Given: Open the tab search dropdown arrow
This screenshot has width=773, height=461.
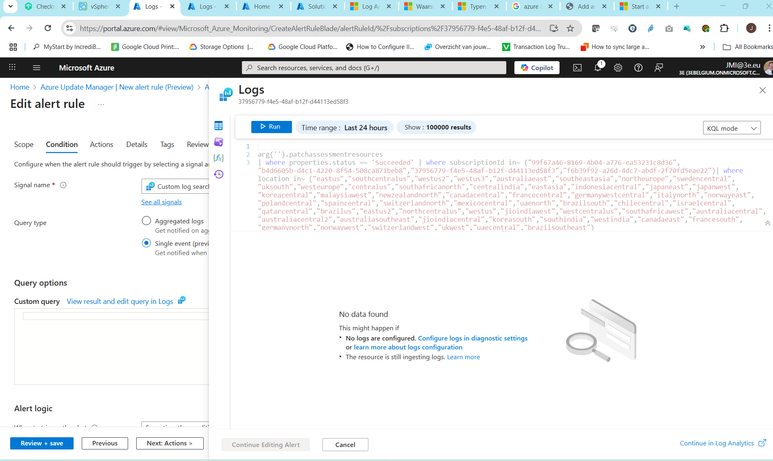Looking at the screenshot, I should pyautogui.click(x=10, y=6).
